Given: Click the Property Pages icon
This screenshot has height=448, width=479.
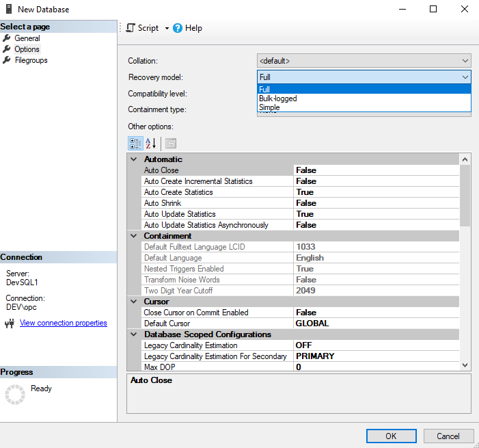Looking at the screenshot, I should click(171, 144).
